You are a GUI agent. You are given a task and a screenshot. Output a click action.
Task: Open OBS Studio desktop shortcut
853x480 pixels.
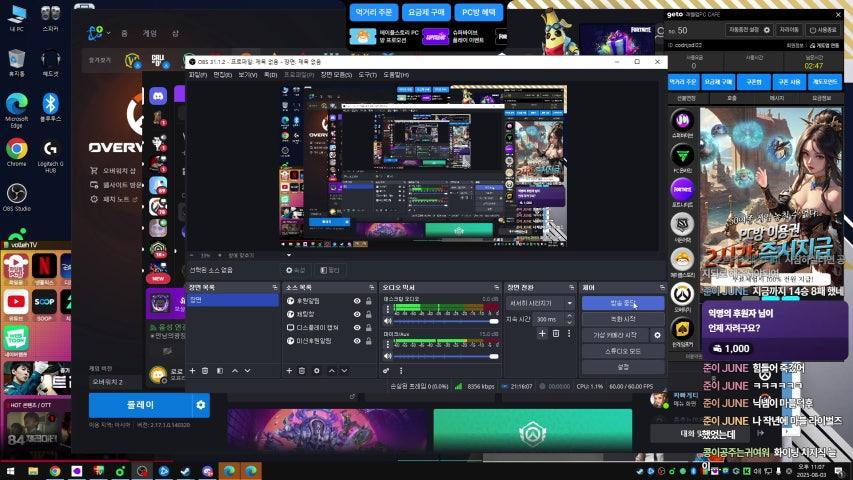[x=16, y=198]
